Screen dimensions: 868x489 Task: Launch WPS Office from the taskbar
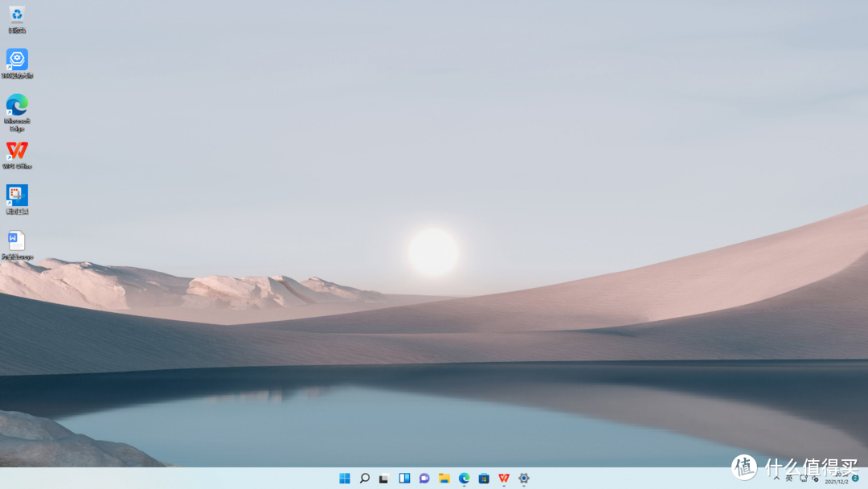504,478
